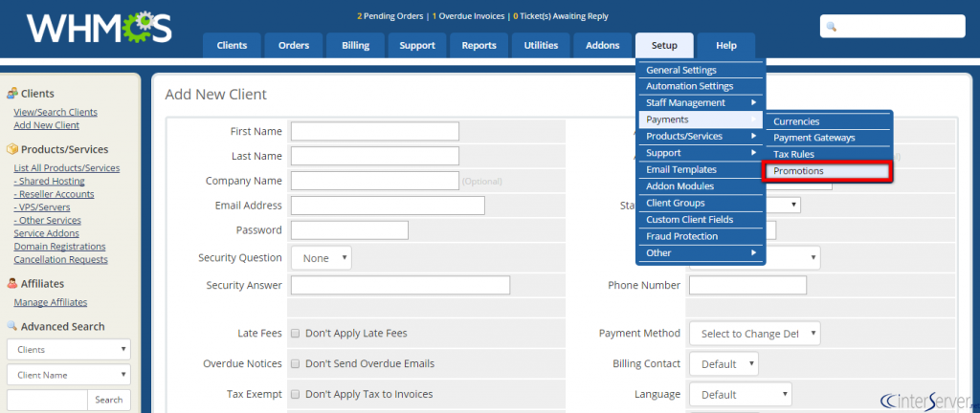The image size is (980, 413).
Task: Click the Overdue Invoices link
Action: [x=468, y=16]
